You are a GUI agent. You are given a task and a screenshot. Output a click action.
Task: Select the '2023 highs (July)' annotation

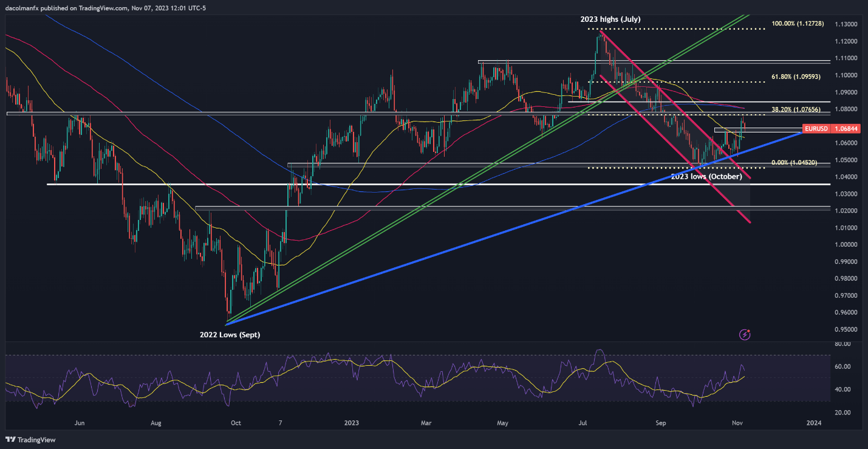pos(610,19)
